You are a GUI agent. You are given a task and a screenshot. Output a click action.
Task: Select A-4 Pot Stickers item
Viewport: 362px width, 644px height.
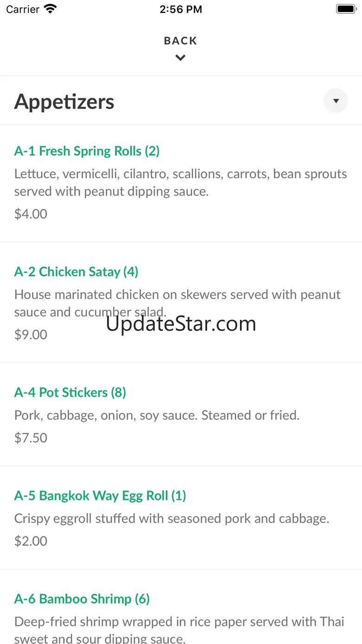pyautogui.click(x=70, y=392)
